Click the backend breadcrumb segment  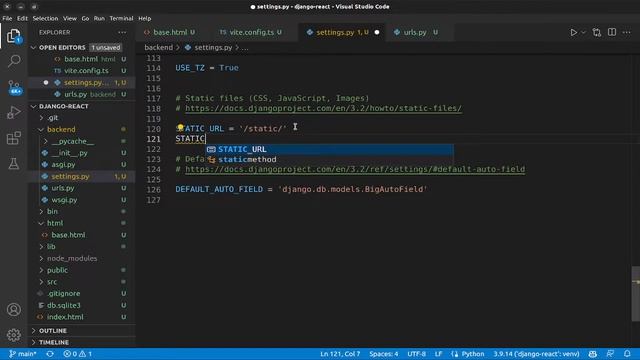click(158, 47)
